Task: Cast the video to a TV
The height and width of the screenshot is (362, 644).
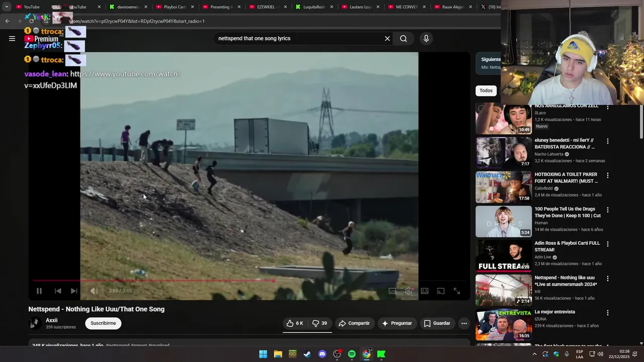Action: [441, 291]
